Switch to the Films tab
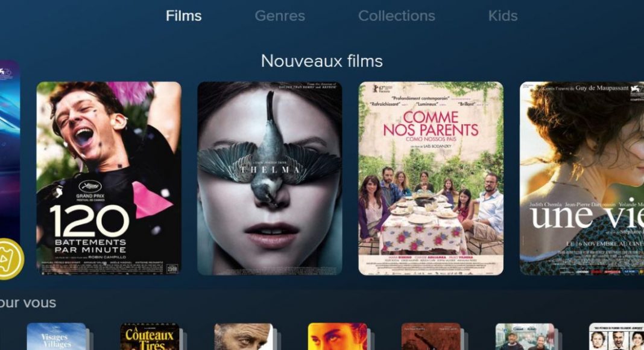The image size is (644, 350). pyautogui.click(x=183, y=16)
